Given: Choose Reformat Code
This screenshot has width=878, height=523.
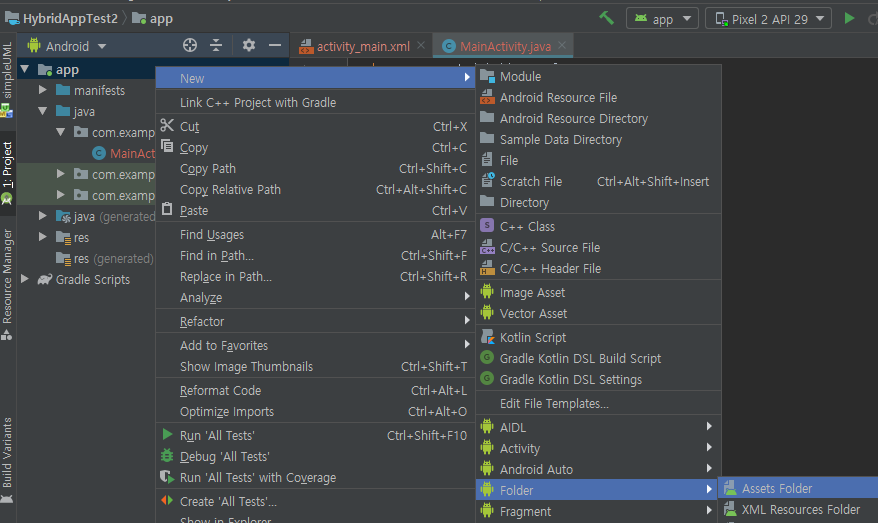Looking at the screenshot, I should pos(315,390).
